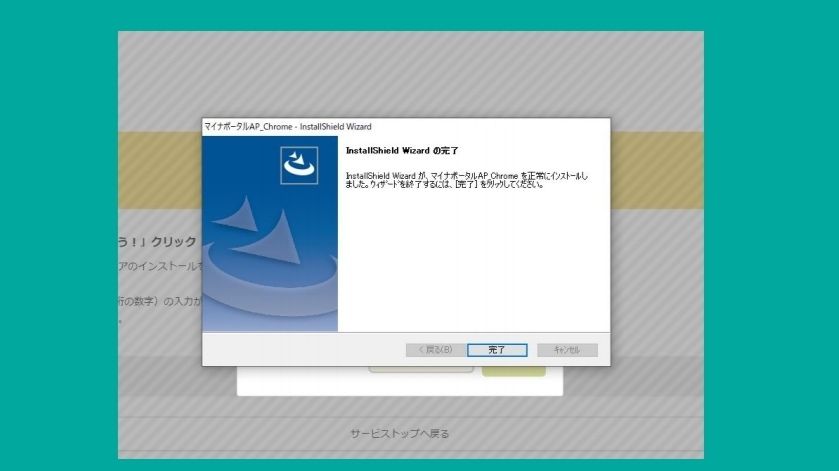Screen dimensions: 839x471
Task: Click the 完了 finish button
Action: [497, 350]
